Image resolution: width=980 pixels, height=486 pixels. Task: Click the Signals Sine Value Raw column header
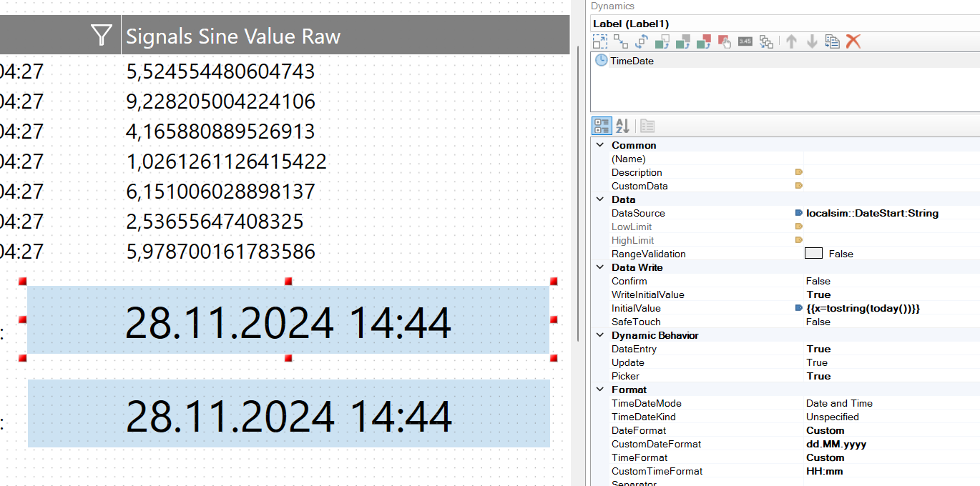[x=233, y=36]
